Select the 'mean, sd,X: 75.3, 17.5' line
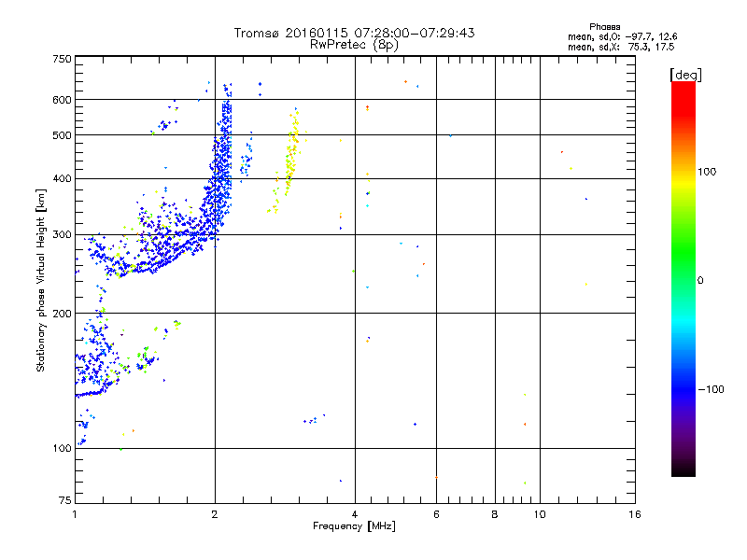Viewport: 747px width, 560px height. coord(621,47)
